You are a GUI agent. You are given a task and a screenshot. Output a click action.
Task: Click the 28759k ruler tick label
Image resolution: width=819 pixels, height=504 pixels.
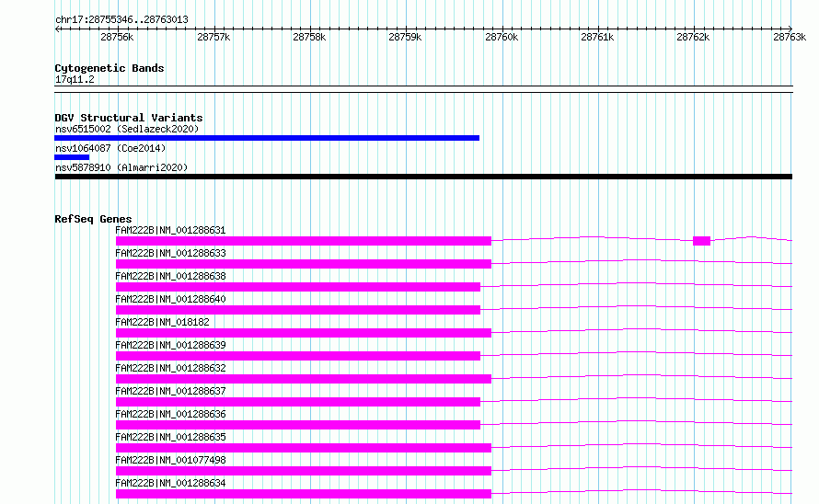pos(405,37)
